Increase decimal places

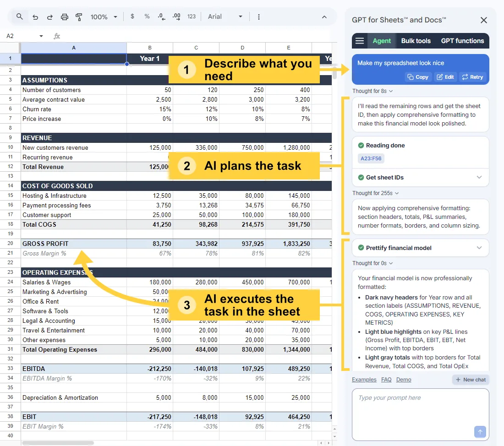click(x=176, y=16)
